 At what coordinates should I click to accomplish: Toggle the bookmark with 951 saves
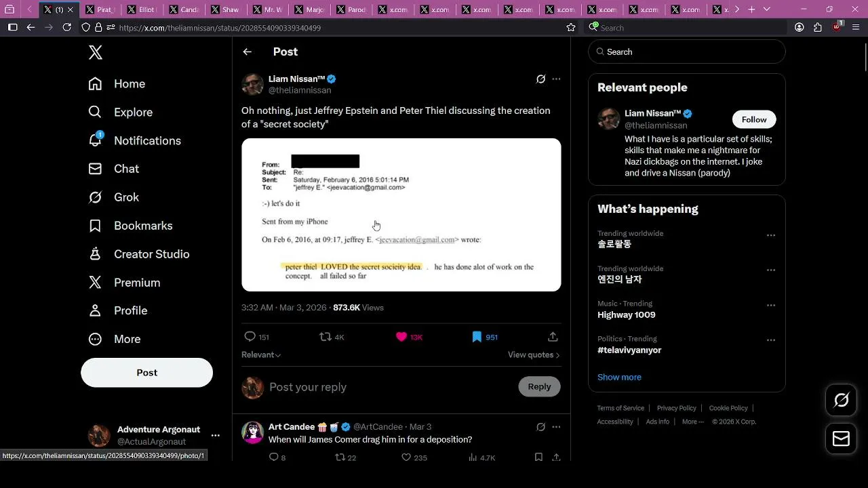tap(477, 337)
